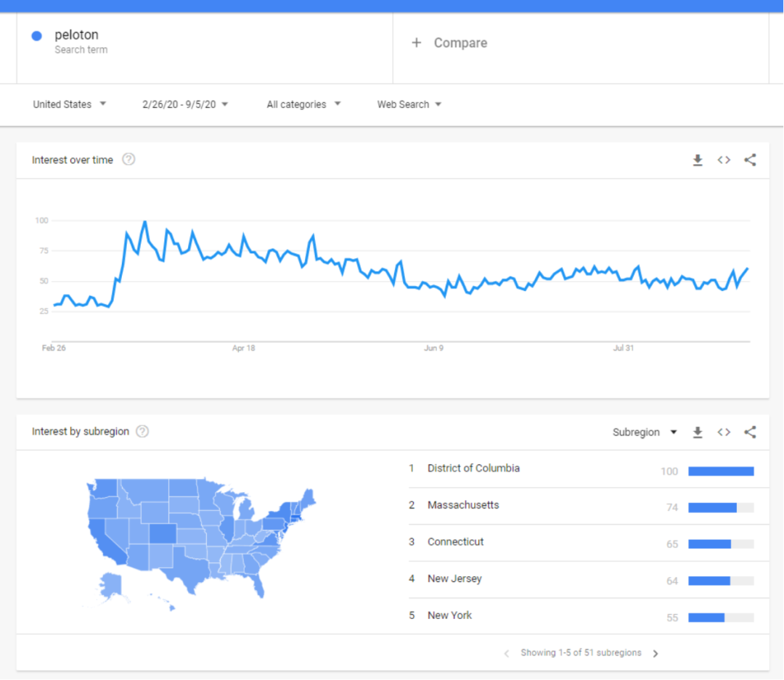Change the Subregion view dropdown

tap(645, 432)
